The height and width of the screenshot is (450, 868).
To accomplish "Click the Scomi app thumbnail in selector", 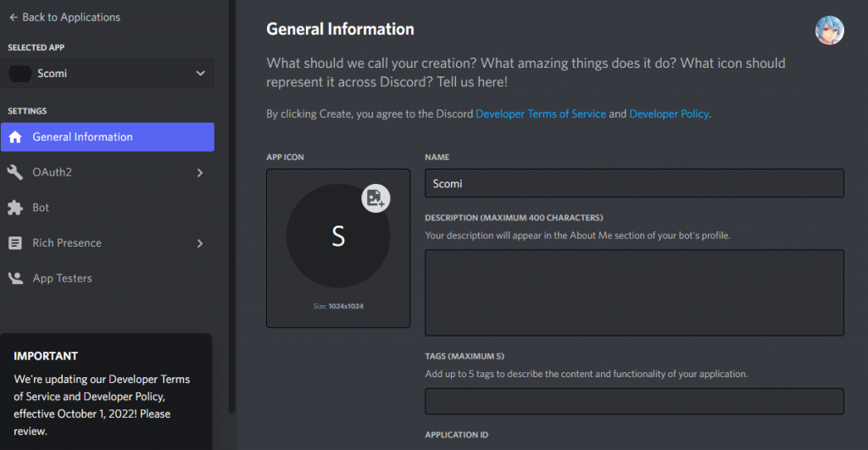I will coord(20,74).
